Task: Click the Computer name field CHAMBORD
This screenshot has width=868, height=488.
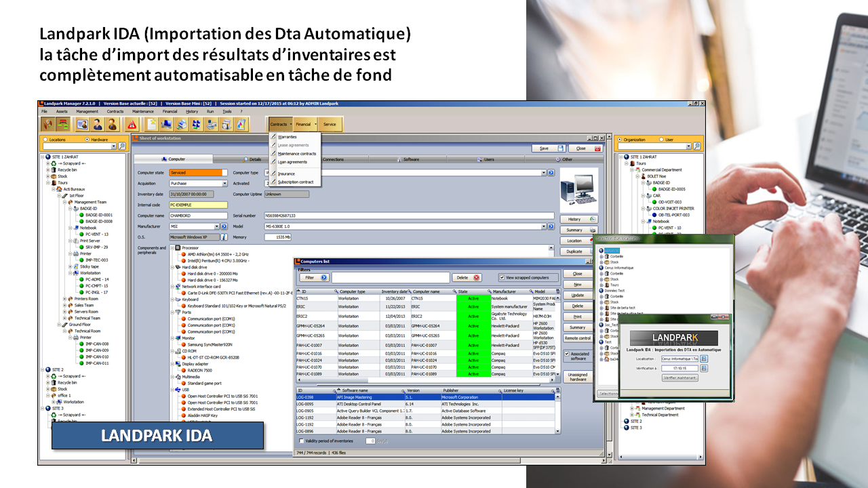Action: 197,216
